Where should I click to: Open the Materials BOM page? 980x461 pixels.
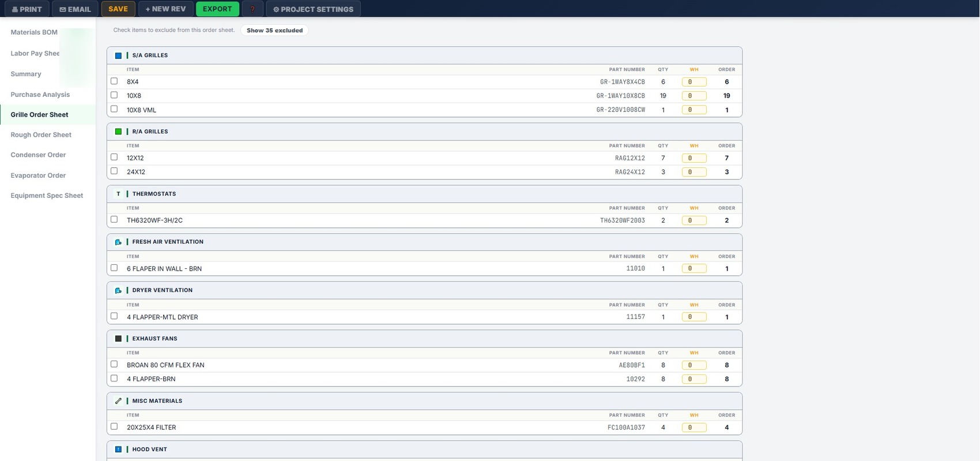click(34, 32)
